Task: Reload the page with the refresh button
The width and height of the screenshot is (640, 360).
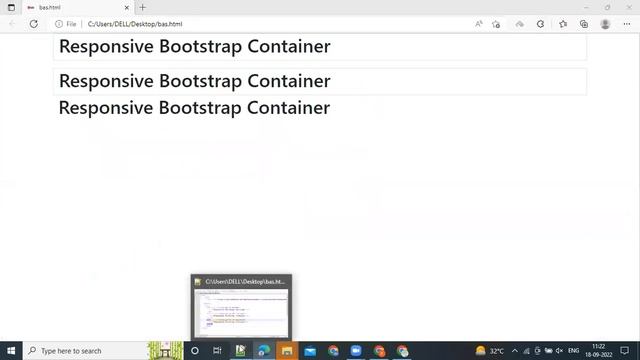Action: point(33,24)
